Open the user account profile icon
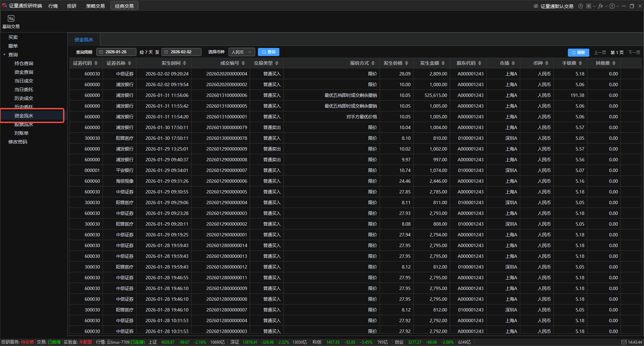This screenshot has width=644, height=346. [x=581, y=6]
